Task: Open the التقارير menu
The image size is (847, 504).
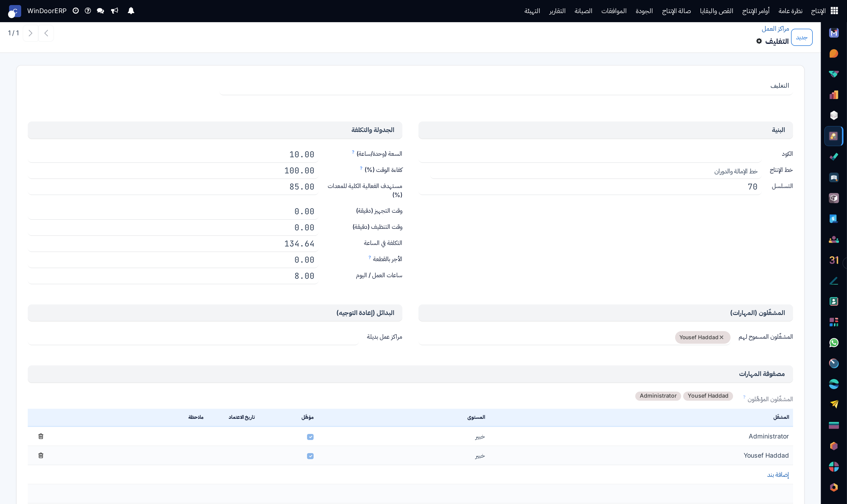Action: 557,11
